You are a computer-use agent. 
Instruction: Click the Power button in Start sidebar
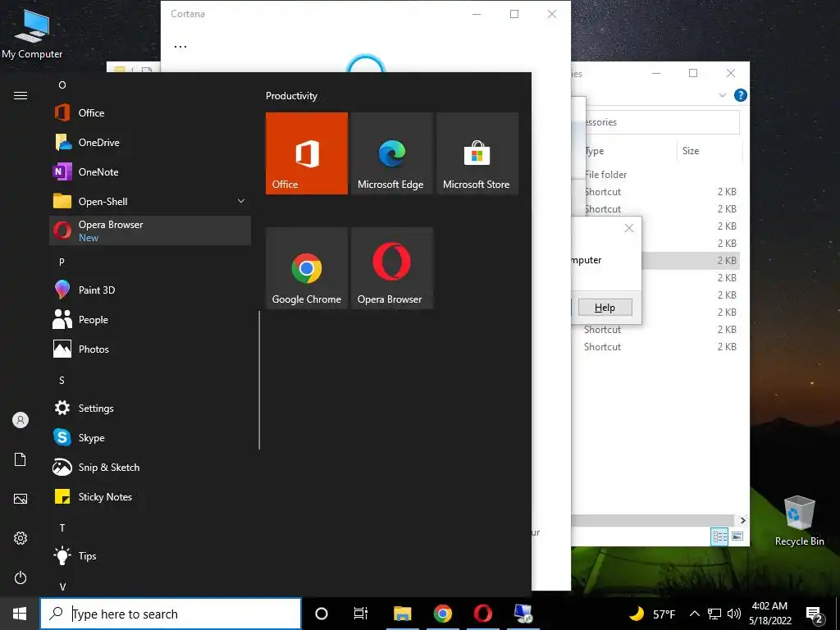[21, 577]
